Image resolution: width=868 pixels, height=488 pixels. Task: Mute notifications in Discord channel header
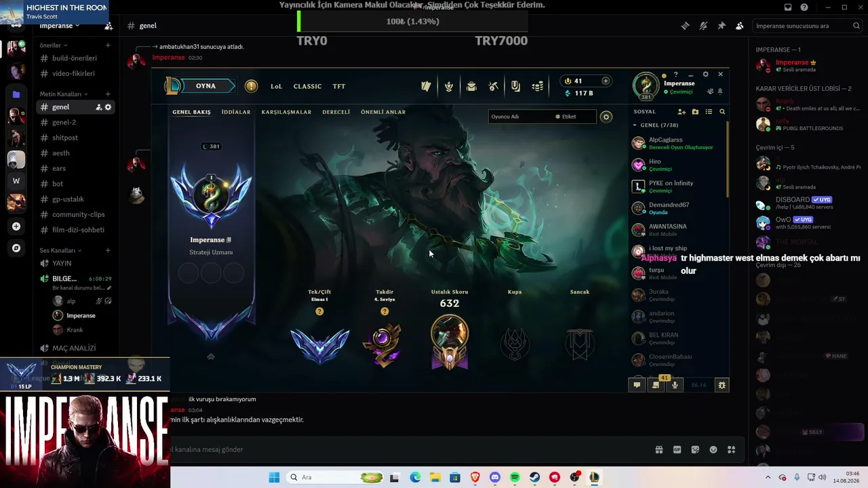pos(703,26)
